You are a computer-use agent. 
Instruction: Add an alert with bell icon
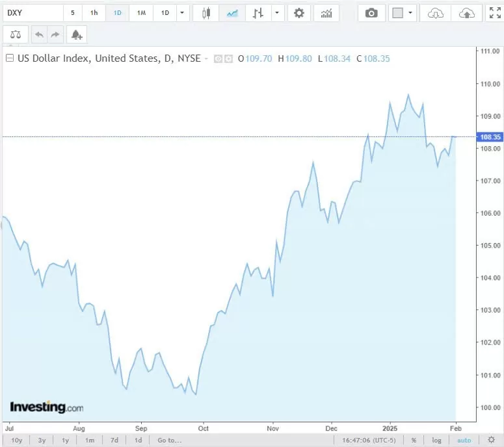click(77, 34)
